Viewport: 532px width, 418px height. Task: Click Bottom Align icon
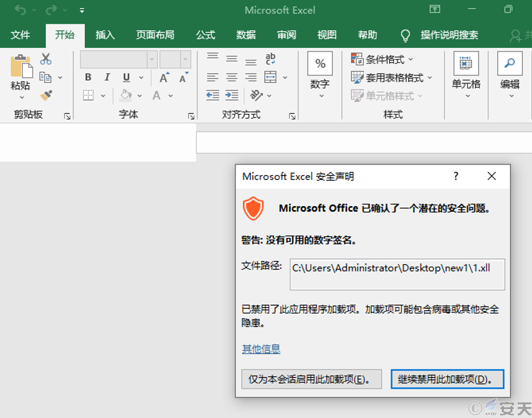[250, 62]
